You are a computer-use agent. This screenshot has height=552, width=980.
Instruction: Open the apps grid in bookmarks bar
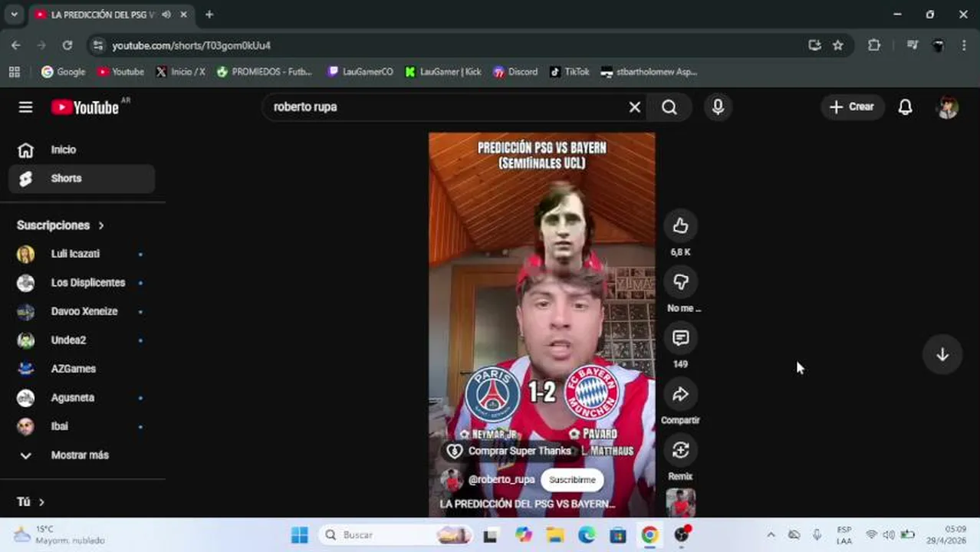click(14, 71)
